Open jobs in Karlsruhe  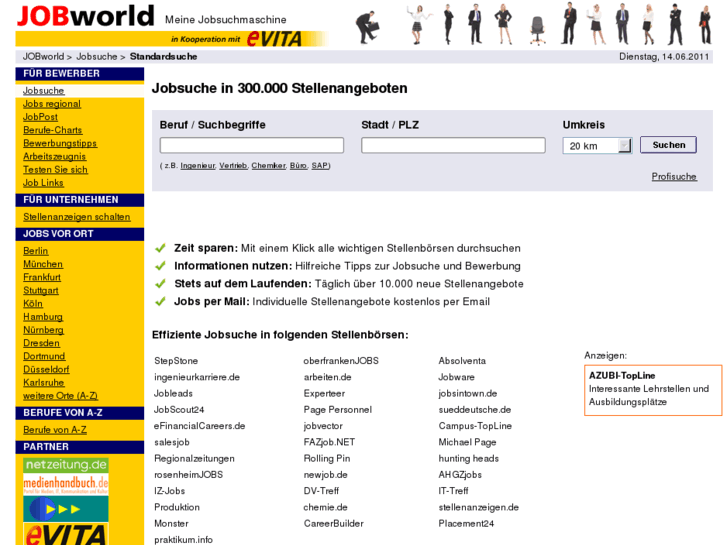(44, 383)
